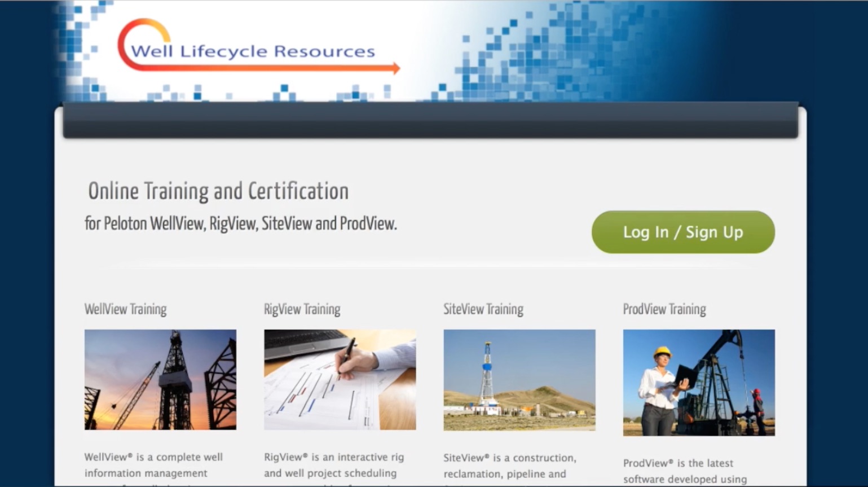Image resolution: width=868 pixels, height=487 pixels.
Task: Click the RigView description paragraph
Action: tap(333, 466)
